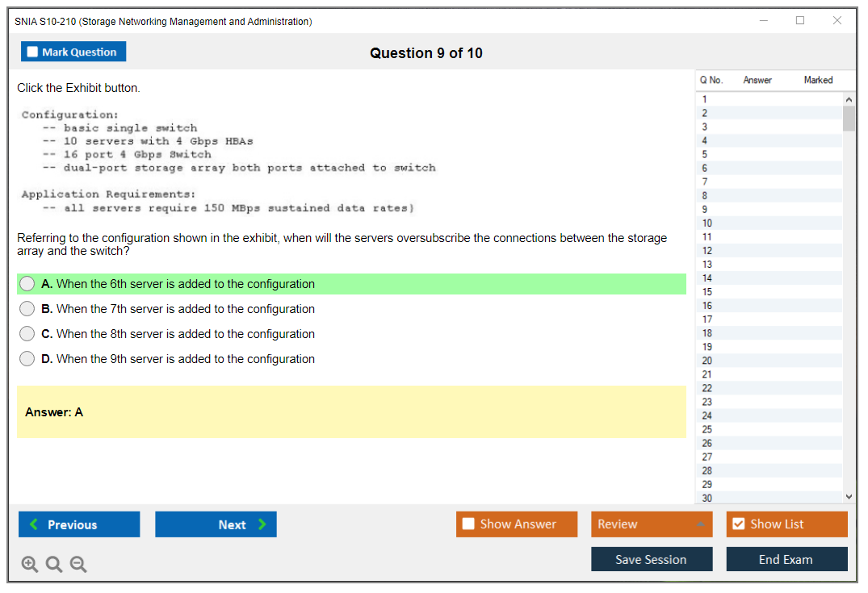Jump to question 10 in the list

707,223
